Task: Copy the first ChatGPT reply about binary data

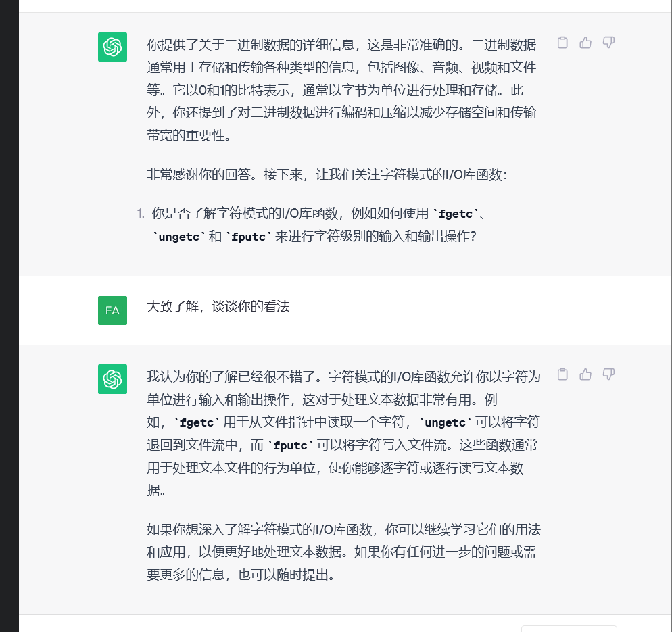Action: coord(562,43)
